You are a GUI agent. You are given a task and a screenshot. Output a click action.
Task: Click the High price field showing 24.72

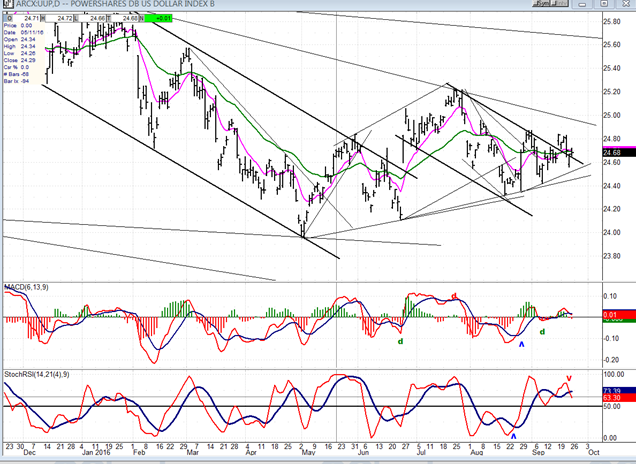(x=64, y=18)
